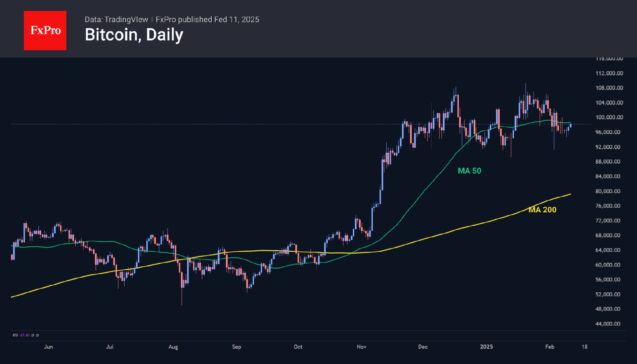Image resolution: width=637 pixels, height=364 pixels.
Task: Click the RSI indicator label
Action: tap(15, 335)
